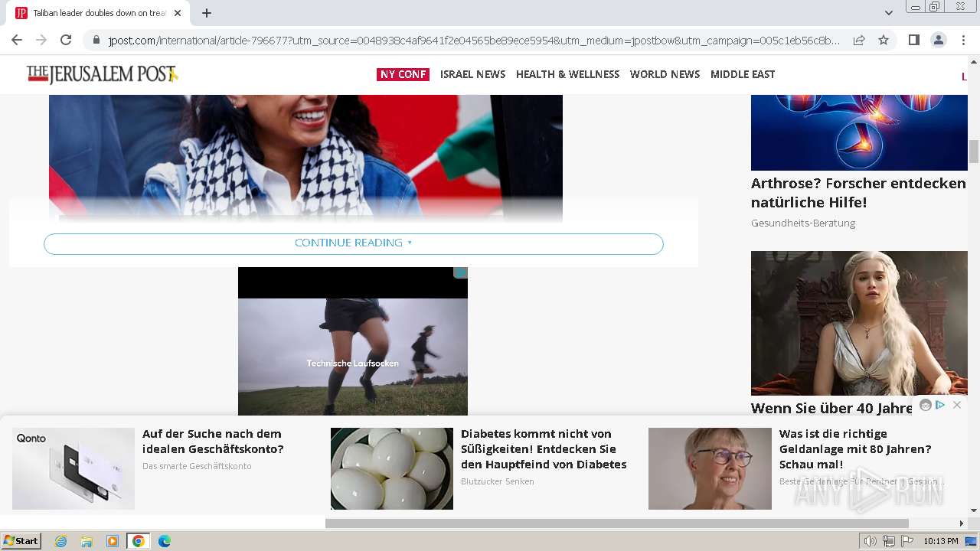Open elderly woman Geldanlage ad image
Image resolution: width=980 pixels, height=551 pixels.
point(710,468)
